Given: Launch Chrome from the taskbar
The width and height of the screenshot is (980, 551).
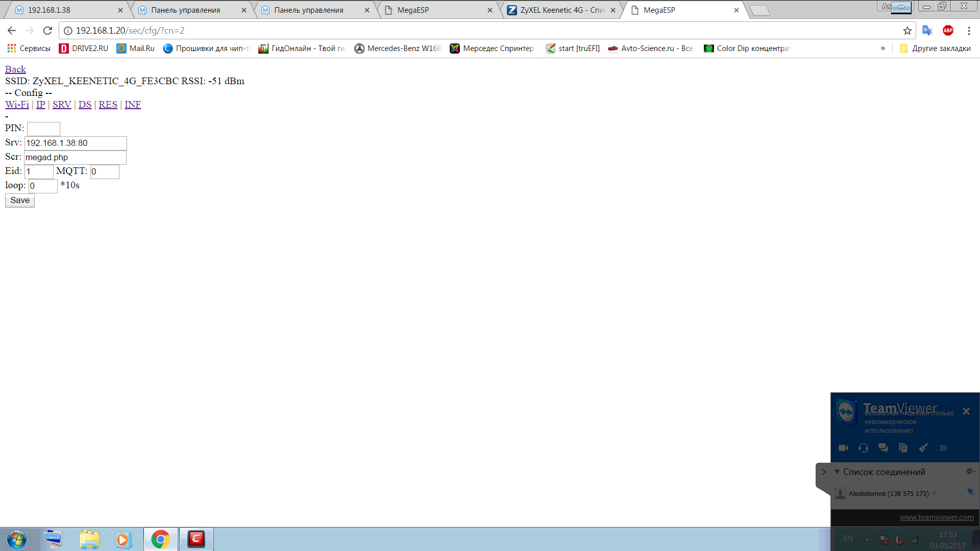Looking at the screenshot, I should [x=160, y=539].
